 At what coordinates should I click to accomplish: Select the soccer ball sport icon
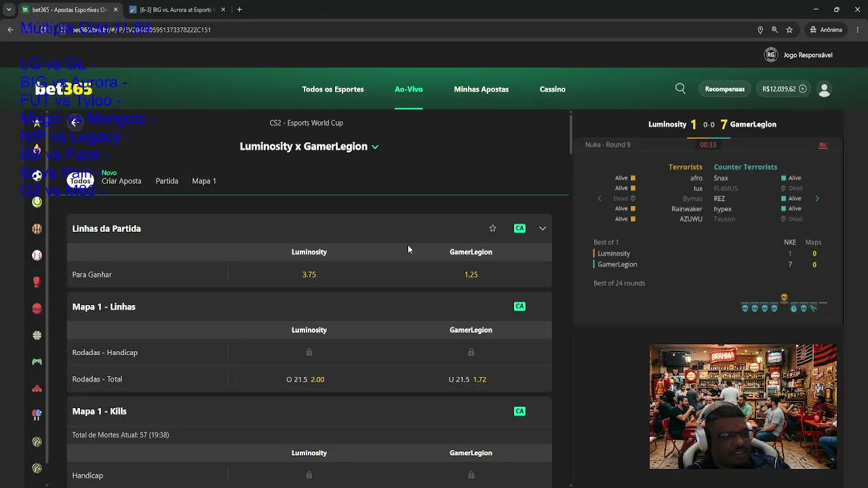(37, 175)
